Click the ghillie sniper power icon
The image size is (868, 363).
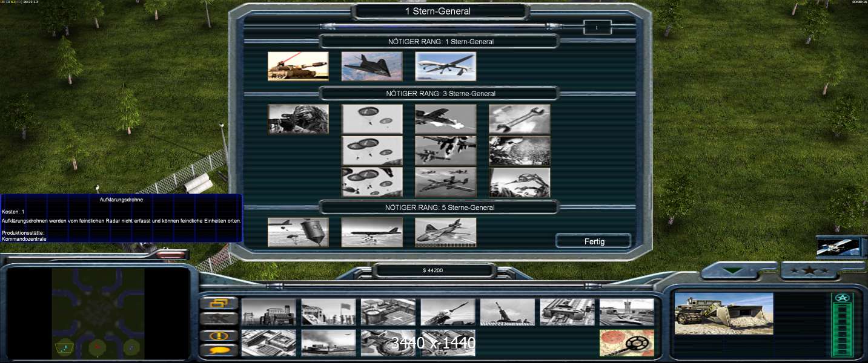(298, 119)
